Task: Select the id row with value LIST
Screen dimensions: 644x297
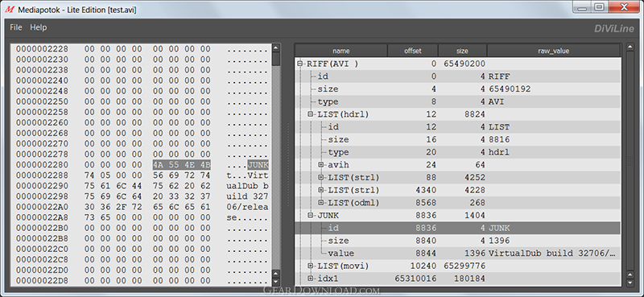Action: click(457, 127)
